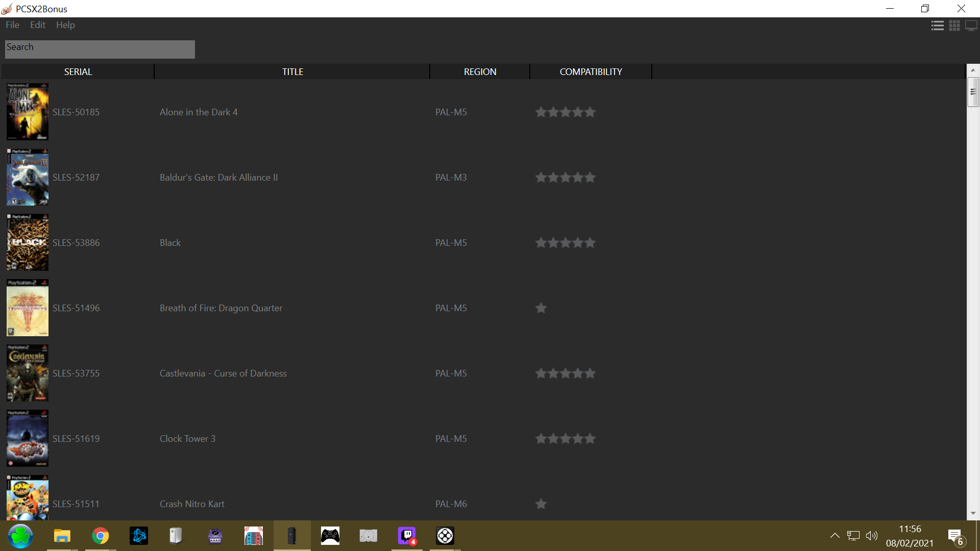The height and width of the screenshot is (551, 980).
Task: Select Alone in the Dark 4 cover
Action: click(x=28, y=112)
